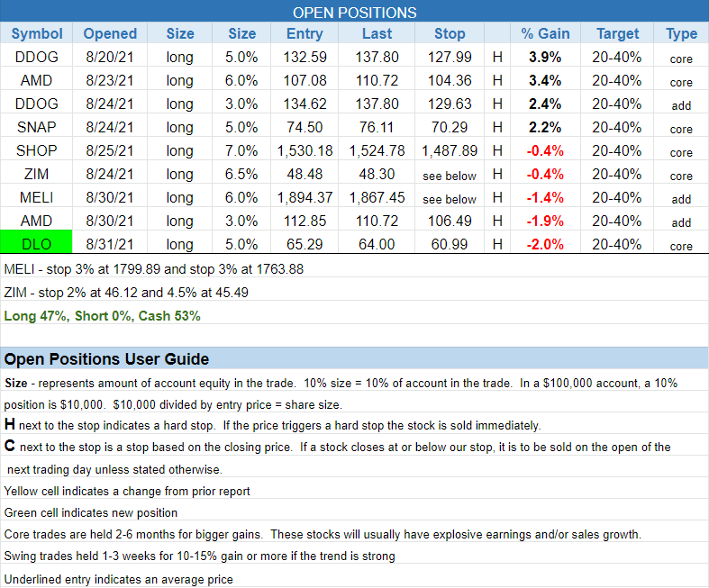Click stop value 129.63
This screenshot has height=588, width=709.
point(450,104)
